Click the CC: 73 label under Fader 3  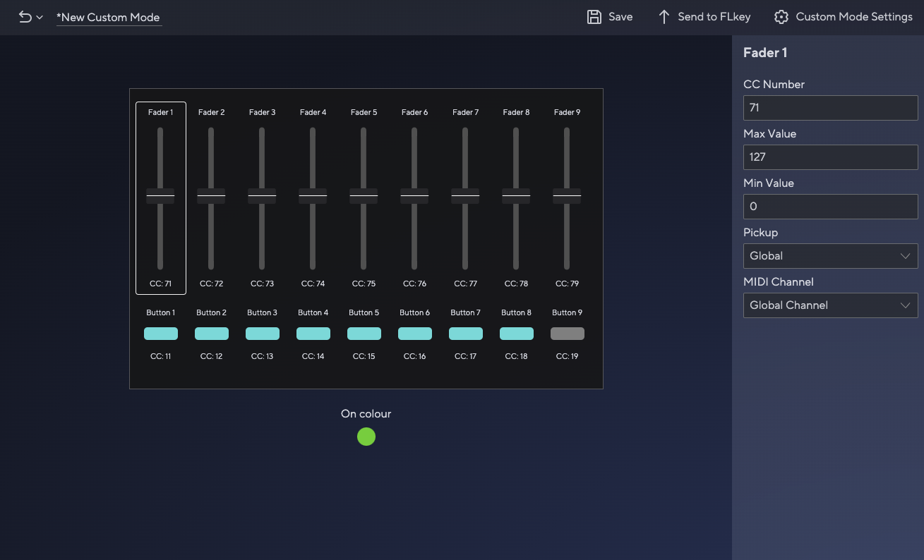(263, 284)
